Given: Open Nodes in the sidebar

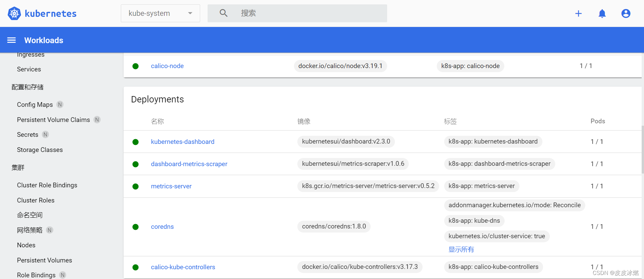Looking at the screenshot, I should [26, 245].
